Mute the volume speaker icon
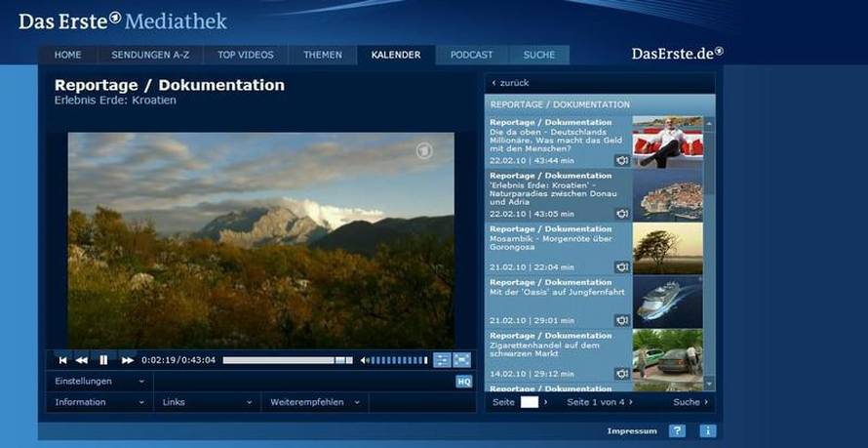The image size is (868, 448). 364,360
